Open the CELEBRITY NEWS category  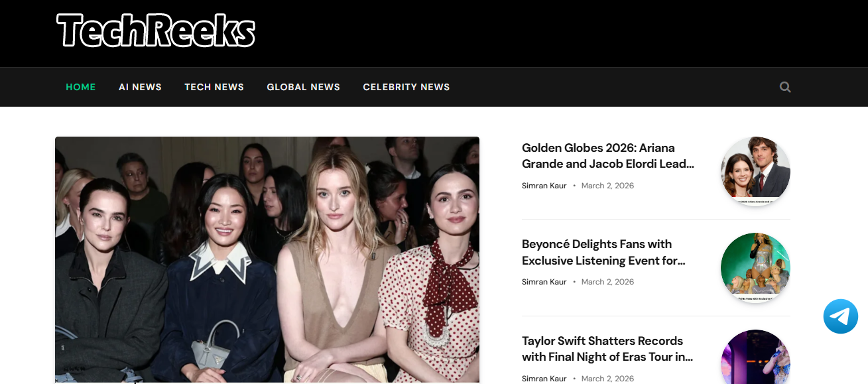coord(406,87)
